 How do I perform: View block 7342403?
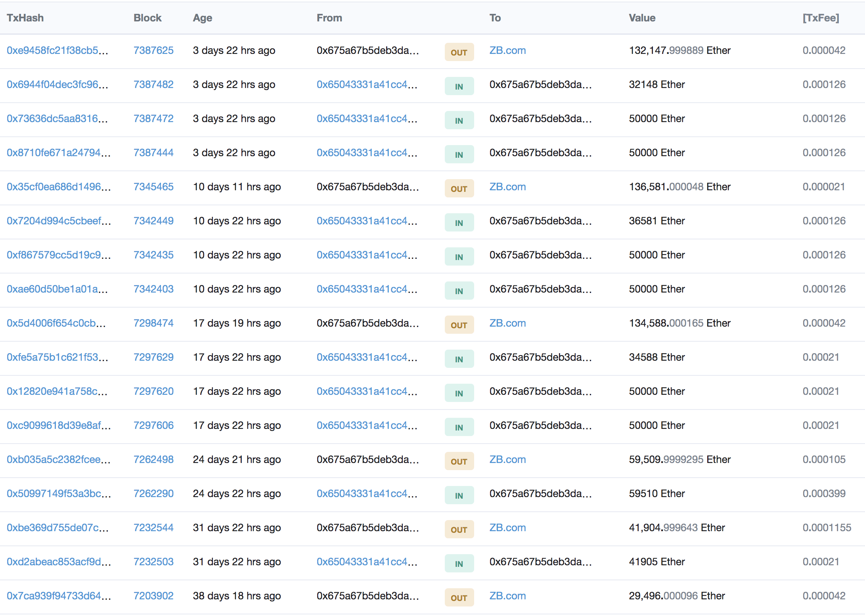tap(153, 289)
